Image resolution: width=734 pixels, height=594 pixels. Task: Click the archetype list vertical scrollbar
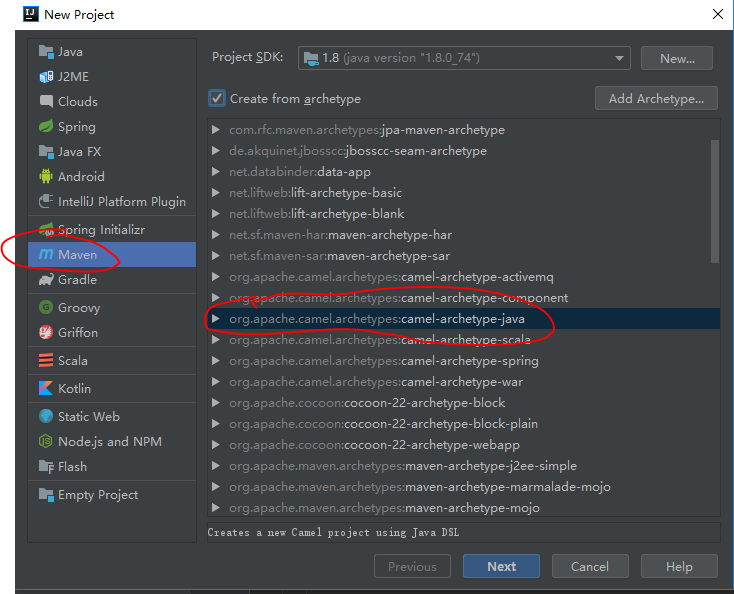pos(715,201)
